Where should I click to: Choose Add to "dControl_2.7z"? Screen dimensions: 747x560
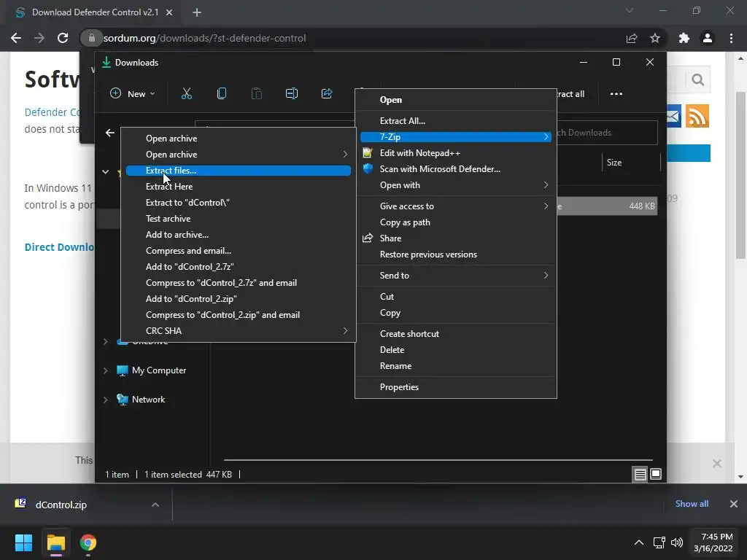[x=239, y=267]
